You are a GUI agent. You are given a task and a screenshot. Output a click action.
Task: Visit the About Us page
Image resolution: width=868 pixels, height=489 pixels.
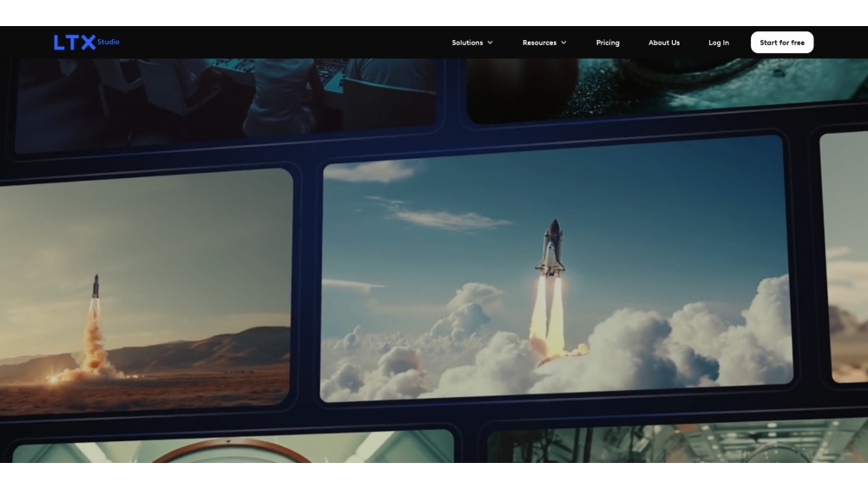664,43
